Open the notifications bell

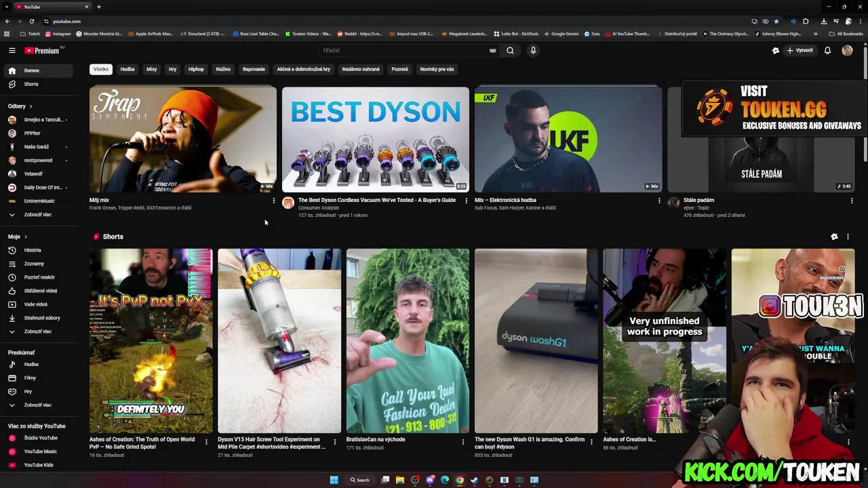tap(827, 50)
